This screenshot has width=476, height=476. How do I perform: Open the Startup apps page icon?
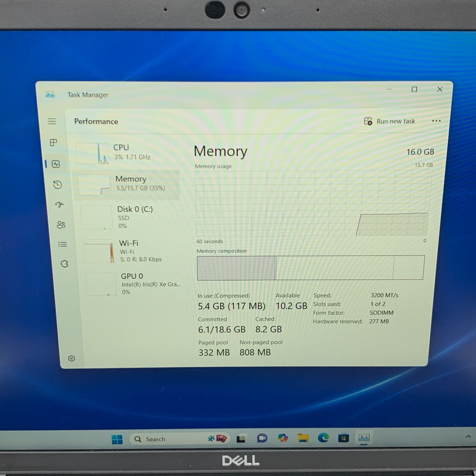click(59, 205)
